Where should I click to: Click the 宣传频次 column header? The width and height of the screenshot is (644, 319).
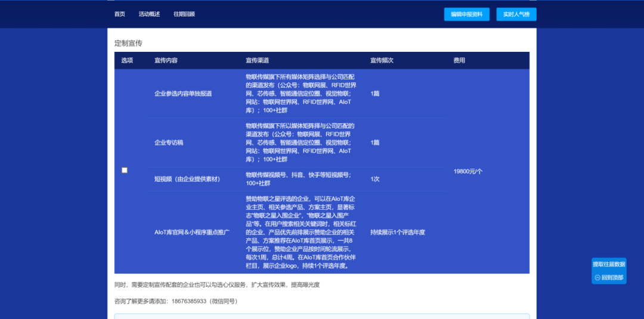pos(382,60)
